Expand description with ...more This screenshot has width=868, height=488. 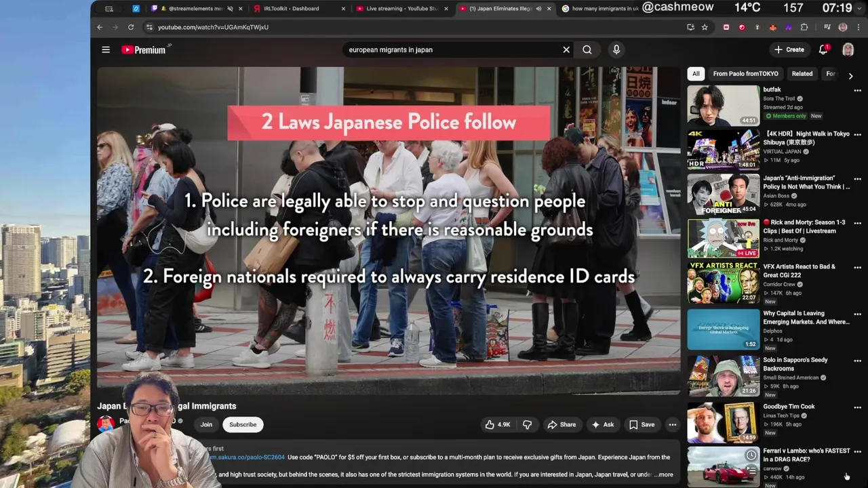[x=665, y=475]
